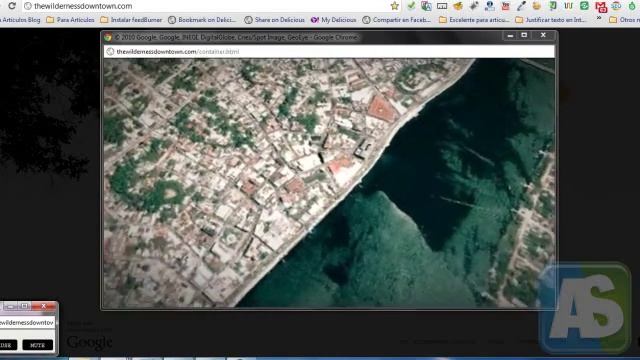Open 'Justificar texto en Int...' bookmark folder
The height and width of the screenshot is (360, 640).
[551, 20]
